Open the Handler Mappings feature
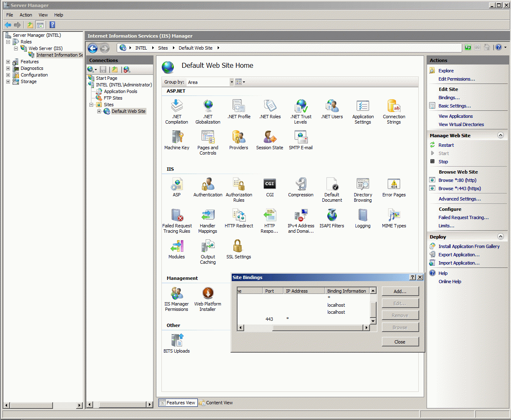 (208, 221)
